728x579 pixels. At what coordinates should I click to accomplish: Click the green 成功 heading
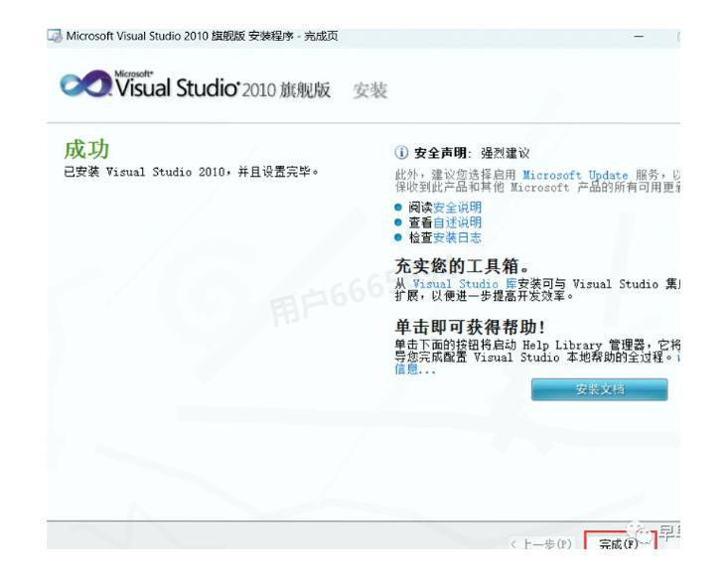86,149
